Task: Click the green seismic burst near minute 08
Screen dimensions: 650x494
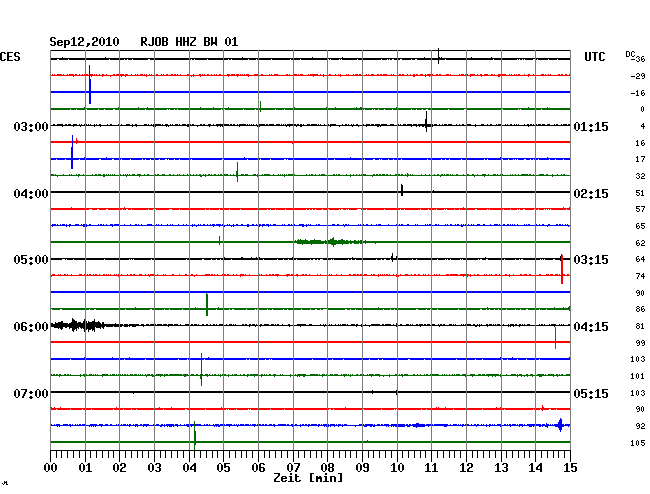Action: 330,242
